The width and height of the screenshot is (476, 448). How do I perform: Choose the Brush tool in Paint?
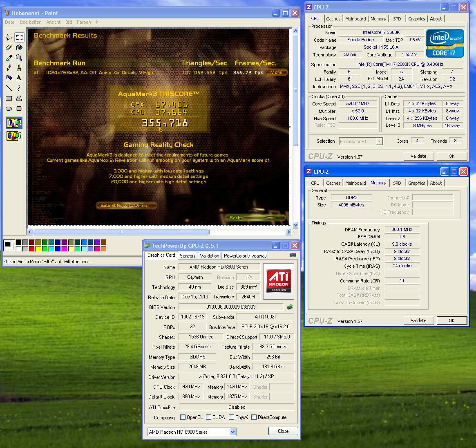coord(19,68)
